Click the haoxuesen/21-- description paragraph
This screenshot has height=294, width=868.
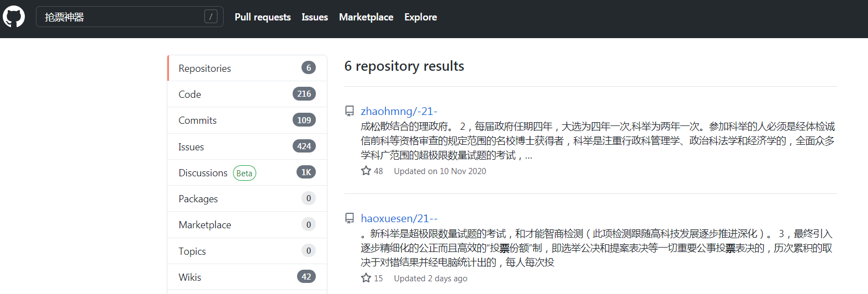[x=596, y=248]
